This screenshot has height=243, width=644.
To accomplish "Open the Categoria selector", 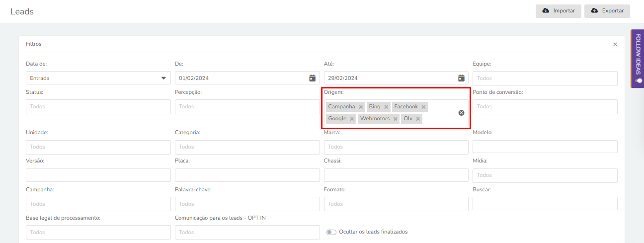I will (247, 147).
